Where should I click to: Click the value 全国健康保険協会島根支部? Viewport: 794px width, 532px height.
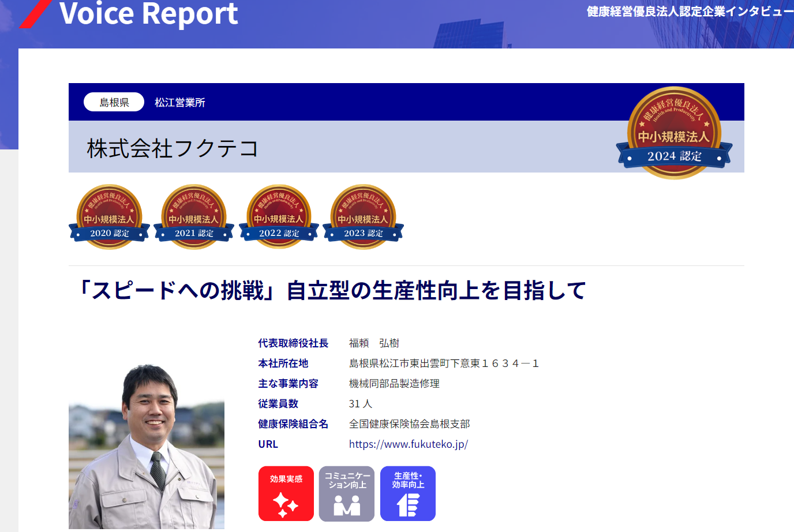(x=410, y=424)
